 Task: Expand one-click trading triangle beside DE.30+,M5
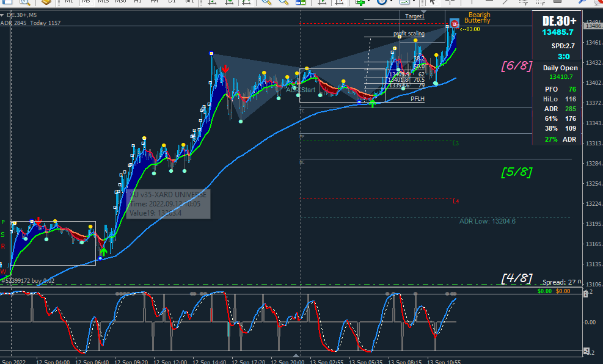(2, 15)
